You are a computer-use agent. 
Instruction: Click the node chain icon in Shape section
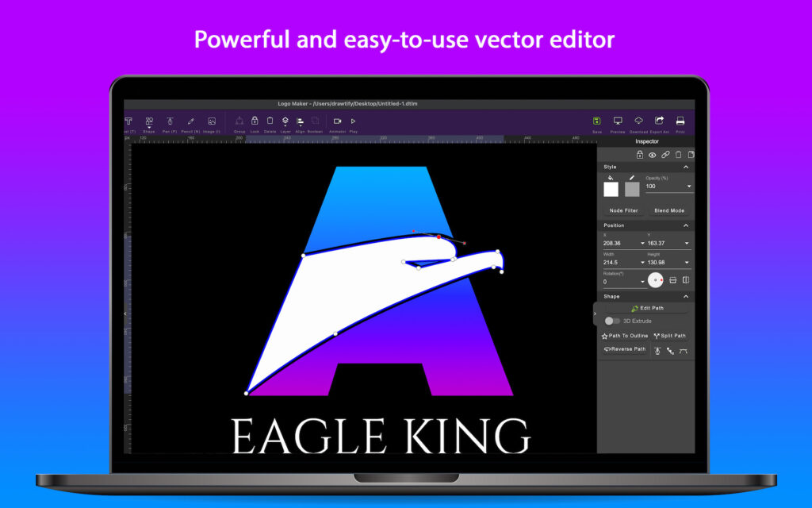coord(670,351)
